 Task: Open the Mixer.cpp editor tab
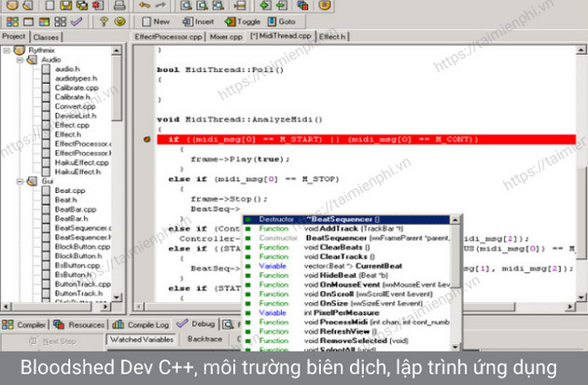pos(226,36)
